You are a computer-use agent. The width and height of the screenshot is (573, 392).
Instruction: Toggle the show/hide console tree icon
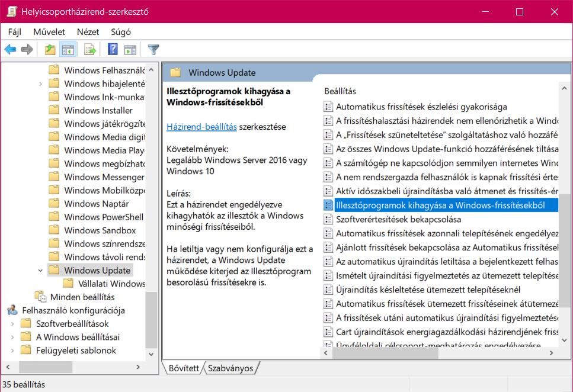tap(68, 49)
